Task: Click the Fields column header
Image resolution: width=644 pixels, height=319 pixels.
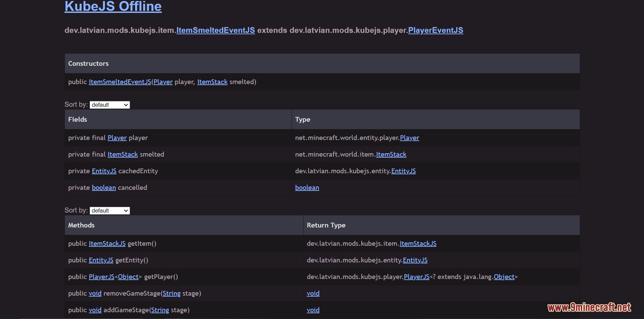Action: click(x=178, y=119)
